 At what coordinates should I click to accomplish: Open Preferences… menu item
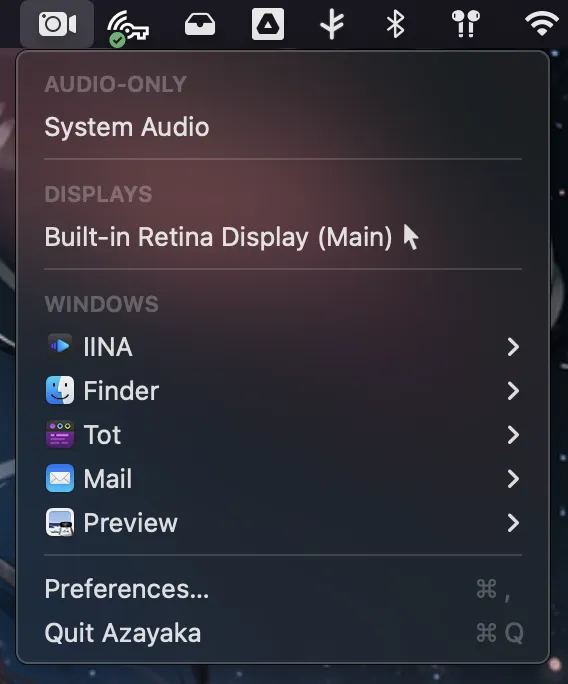tap(283, 589)
